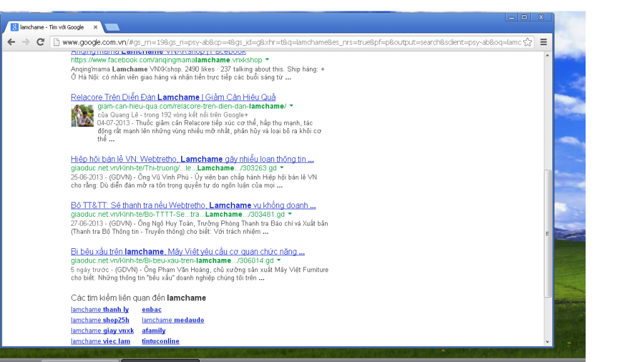The height and width of the screenshot is (362, 644).
Task: Click the green URL facebook.com anqingmamalamchame
Action: point(166,60)
